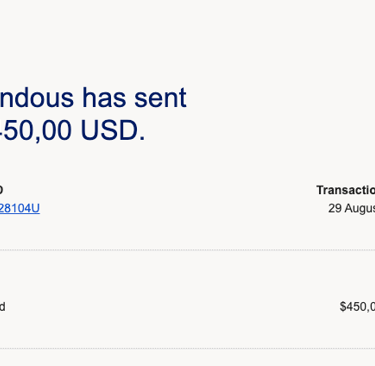Click the period ending the USD heading
The height and width of the screenshot is (366, 375).
click(142, 138)
